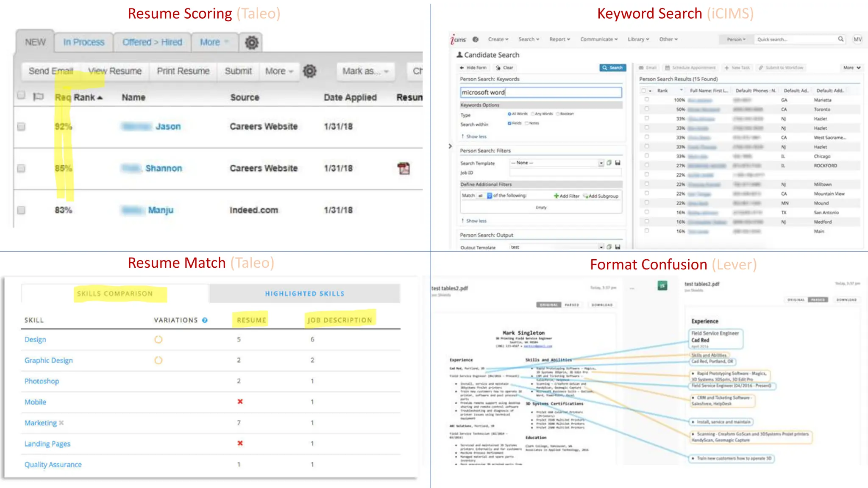Check the box for Jason's row
Image resolution: width=868 pixels, height=488 pixels.
coord(21,127)
